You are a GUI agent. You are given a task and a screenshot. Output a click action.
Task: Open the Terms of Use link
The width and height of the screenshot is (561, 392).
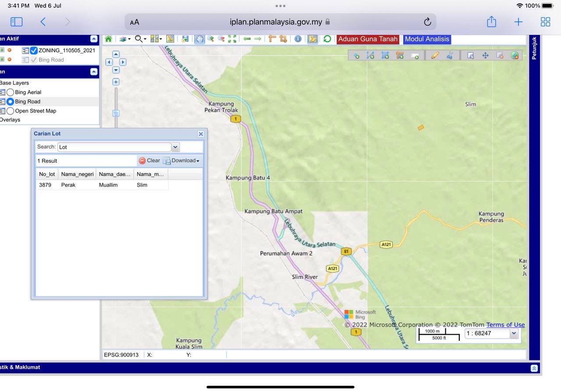click(505, 325)
